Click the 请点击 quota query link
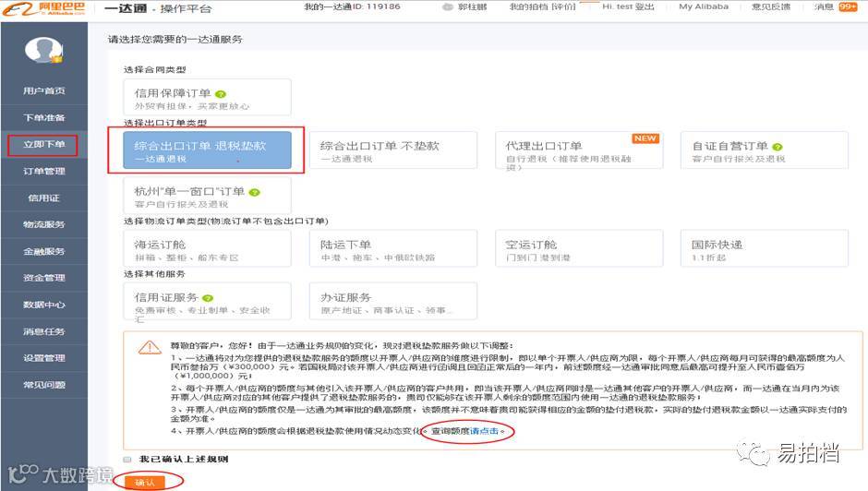This screenshot has height=491, width=868. pyautogui.click(x=485, y=431)
